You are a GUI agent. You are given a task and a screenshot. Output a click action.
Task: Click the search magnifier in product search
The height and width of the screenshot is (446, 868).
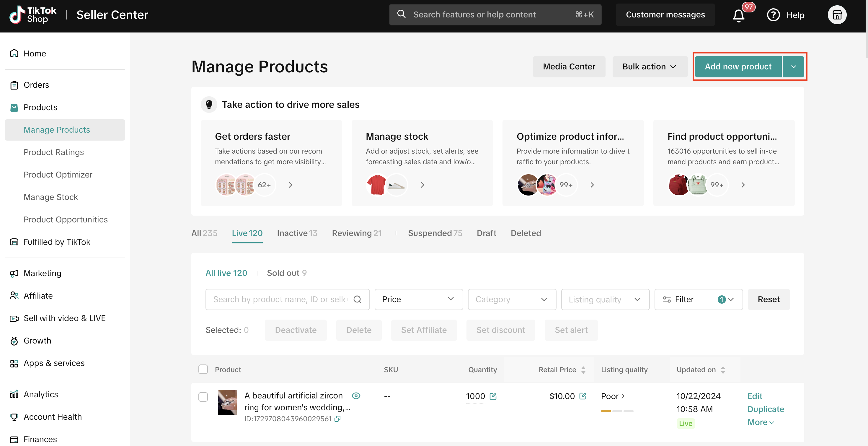pos(358,299)
